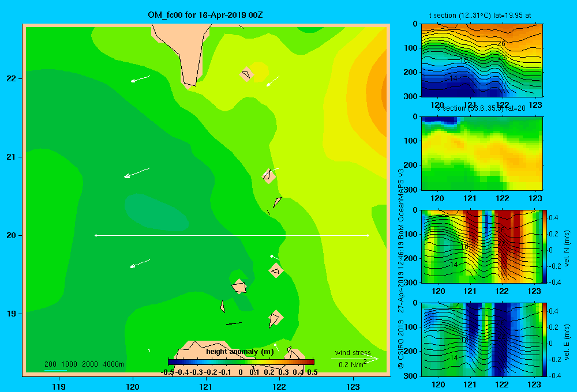Click latitude label 19 on main map
This screenshot has height=392, width=577.
pos(12,314)
